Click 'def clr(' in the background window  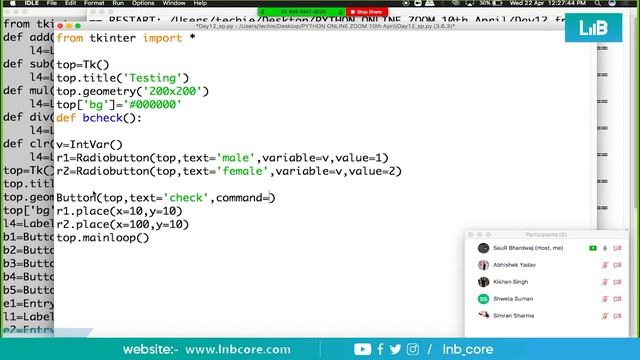point(28,144)
